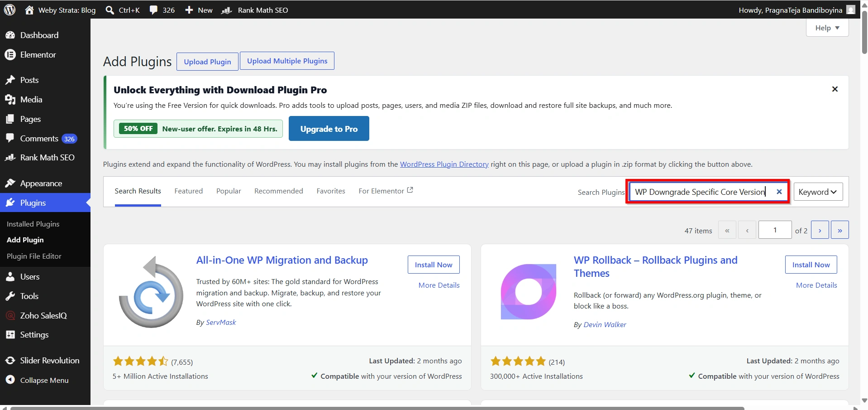868x410 pixels.
Task: Click the Elementor sidebar icon
Action: (10, 54)
